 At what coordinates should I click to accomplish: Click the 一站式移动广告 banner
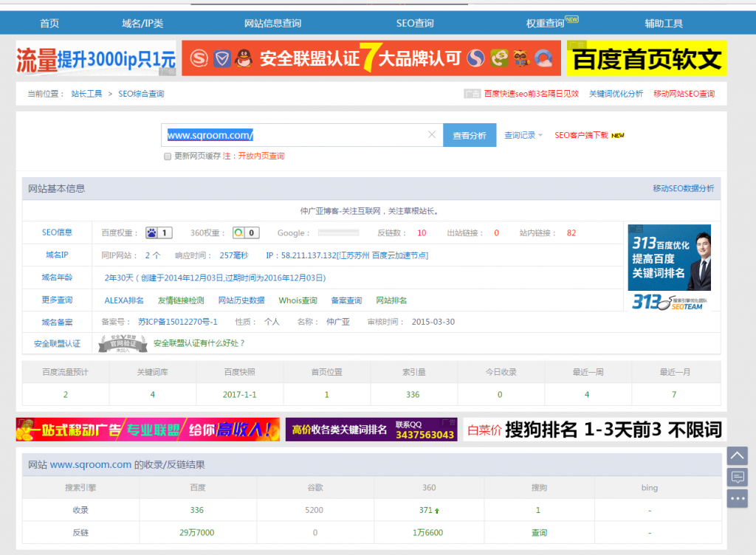pyautogui.click(x=148, y=430)
